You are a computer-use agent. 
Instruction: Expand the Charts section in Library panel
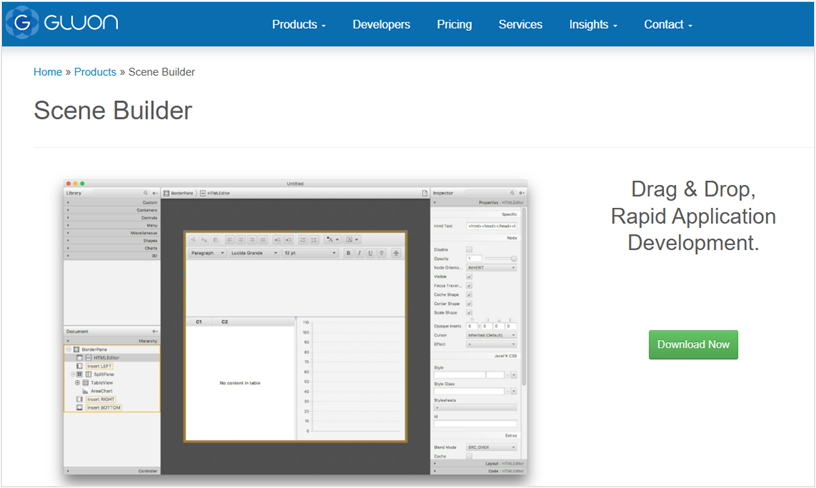click(111, 248)
